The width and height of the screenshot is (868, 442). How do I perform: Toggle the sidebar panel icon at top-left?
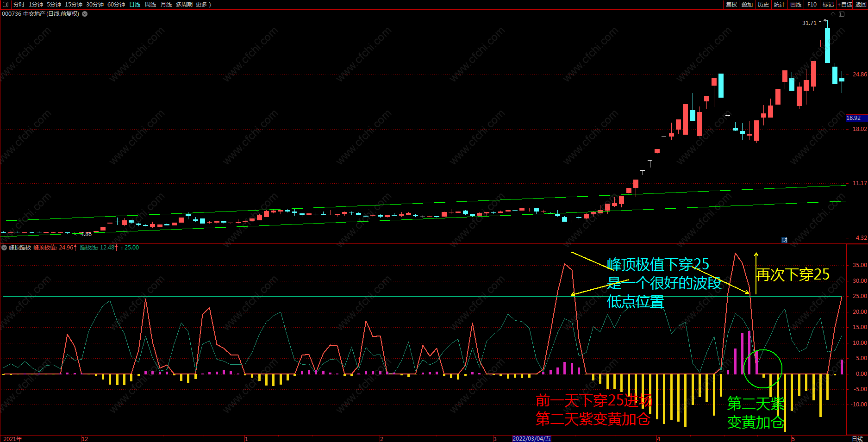[x=6, y=4]
